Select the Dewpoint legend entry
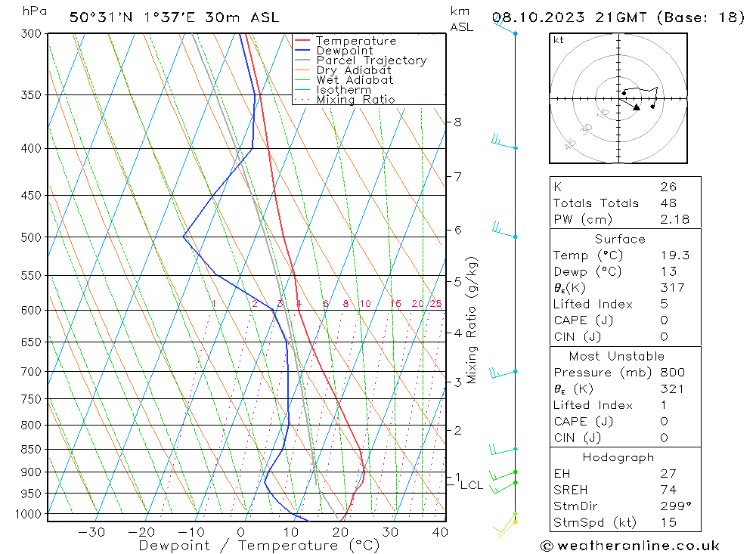The image size is (756, 554). (333, 51)
